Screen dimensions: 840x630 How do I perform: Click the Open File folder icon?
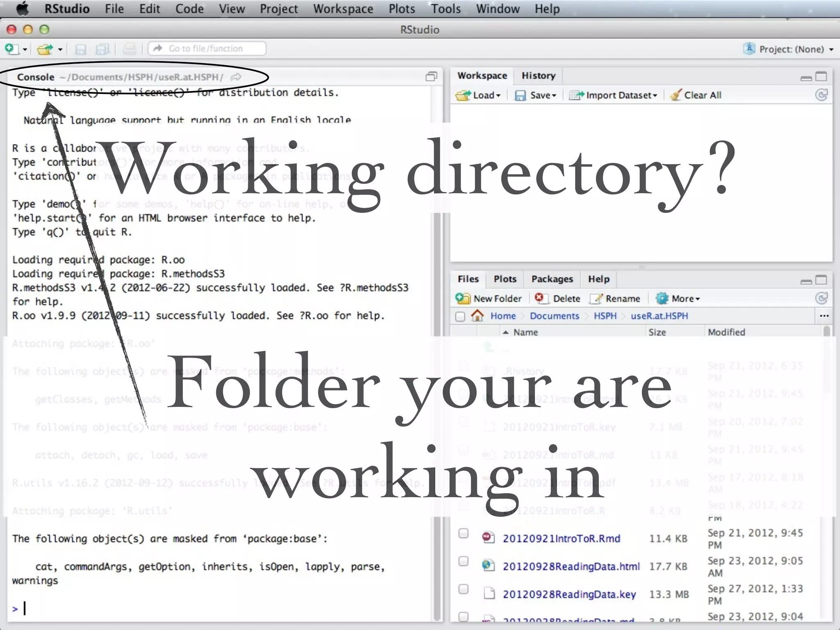[45, 49]
